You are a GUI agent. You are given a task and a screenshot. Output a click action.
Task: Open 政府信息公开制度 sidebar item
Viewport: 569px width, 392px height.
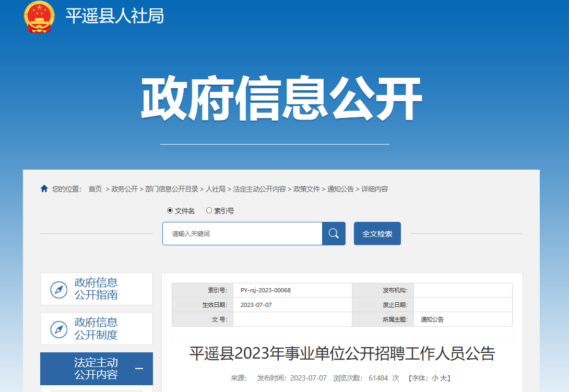(x=96, y=329)
